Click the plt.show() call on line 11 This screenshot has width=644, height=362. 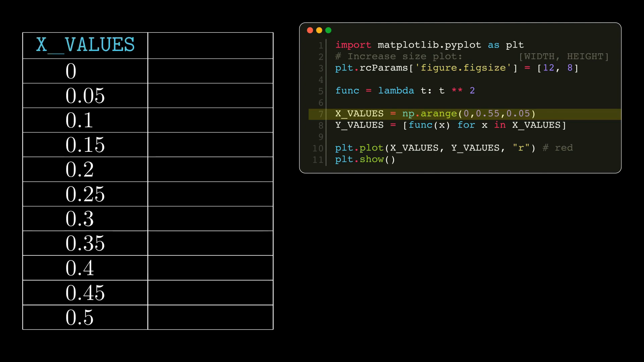click(366, 160)
